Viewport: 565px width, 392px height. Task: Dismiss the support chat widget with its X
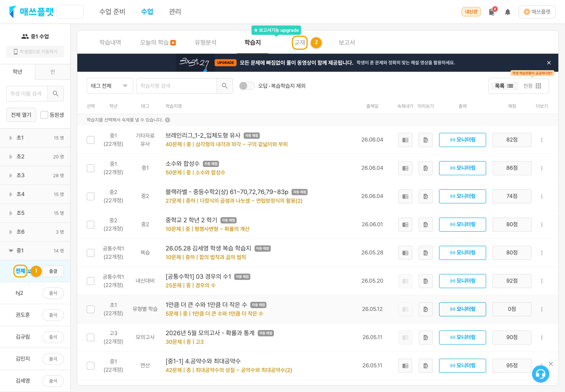[551, 364]
